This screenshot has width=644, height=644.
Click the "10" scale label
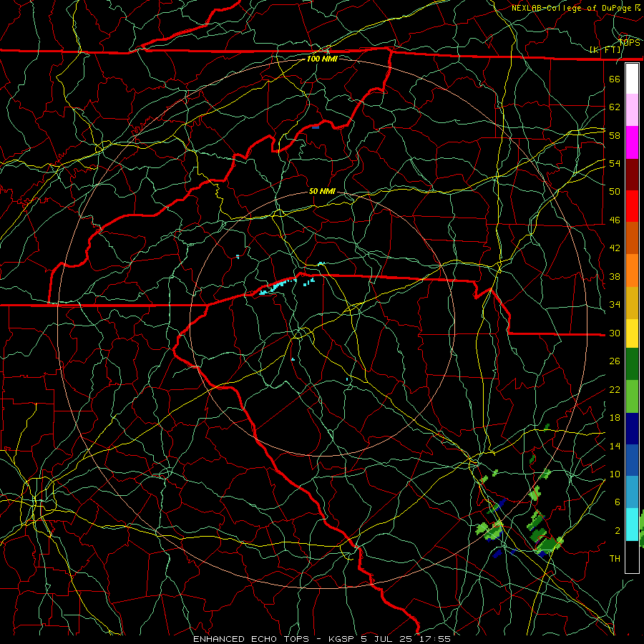click(615, 474)
